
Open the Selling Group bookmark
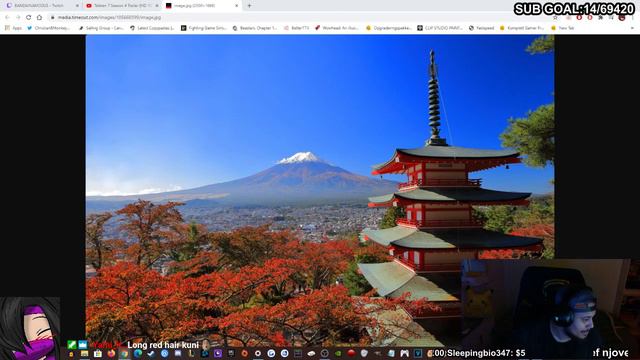pyautogui.click(x=100, y=28)
